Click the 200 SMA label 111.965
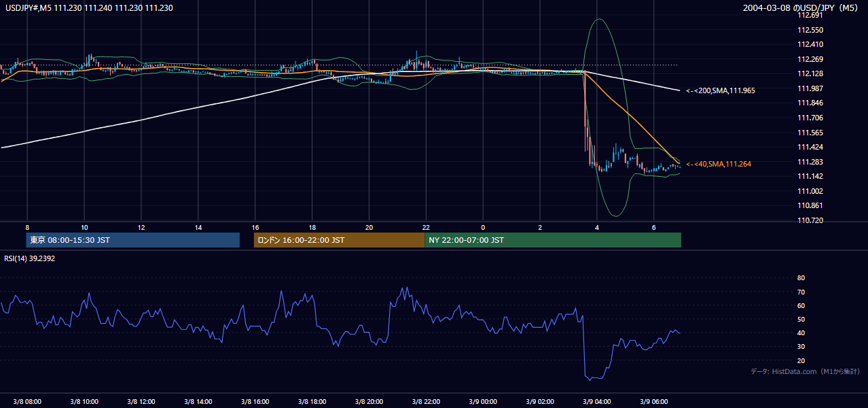Image resolution: width=868 pixels, height=408 pixels. (721, 90)
